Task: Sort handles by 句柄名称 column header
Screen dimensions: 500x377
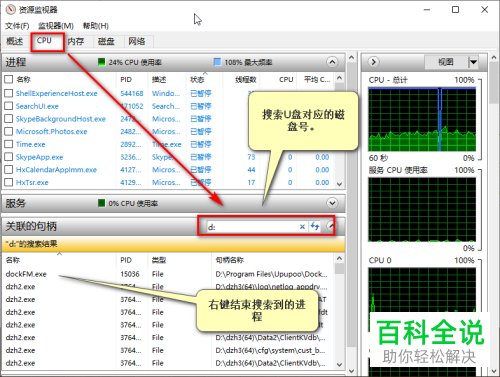Action: click(x=230, y=260)
